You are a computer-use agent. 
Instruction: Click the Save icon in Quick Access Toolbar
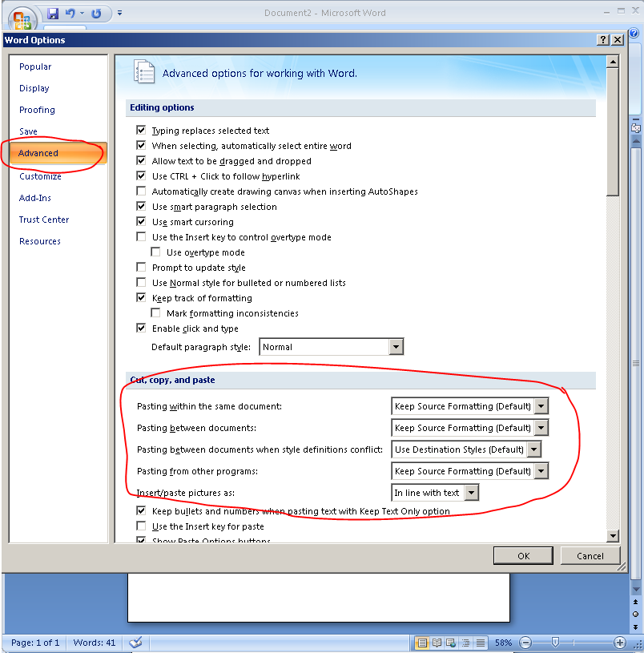pyautogui.click(x=52, y=14)
